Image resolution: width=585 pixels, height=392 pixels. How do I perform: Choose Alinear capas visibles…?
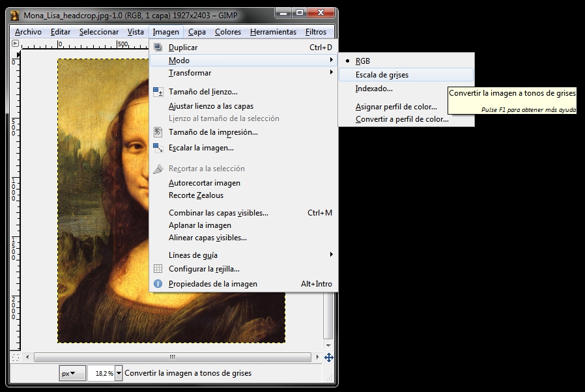[243, 238]
